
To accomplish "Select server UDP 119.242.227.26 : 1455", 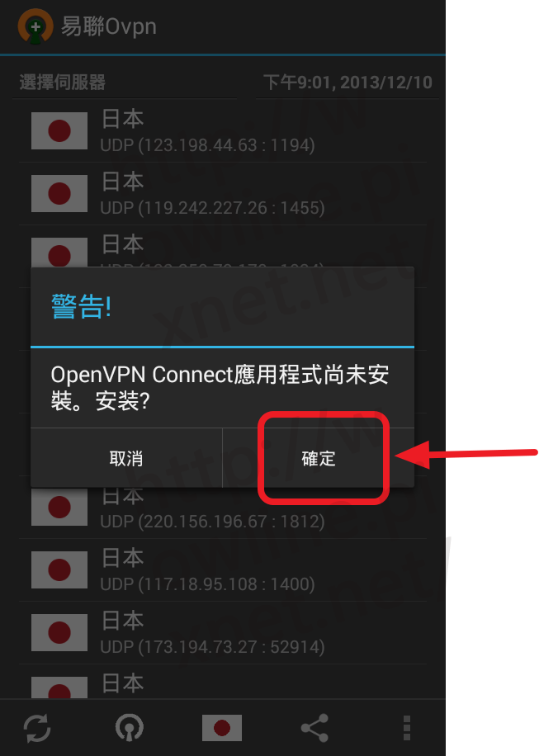I will tap(223, 194).
